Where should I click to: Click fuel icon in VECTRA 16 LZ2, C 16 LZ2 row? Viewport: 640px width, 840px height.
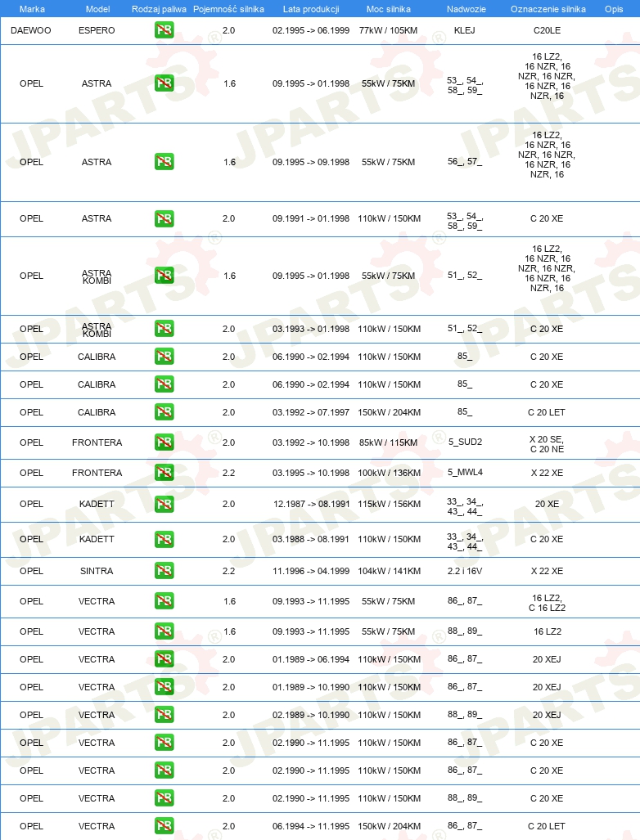(164, 601)
